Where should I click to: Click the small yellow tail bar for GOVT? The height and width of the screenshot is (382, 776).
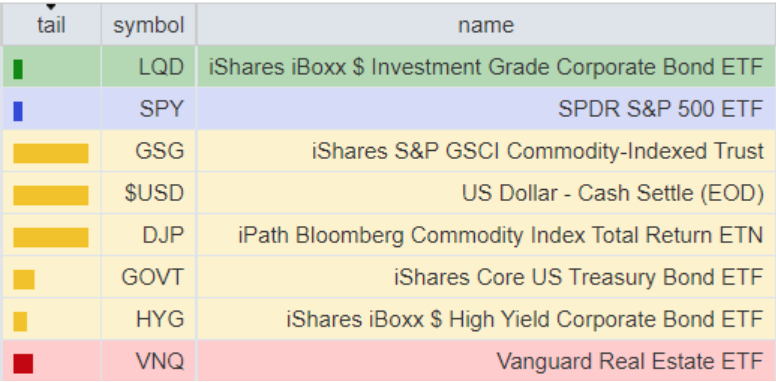(x=24, y=280)
